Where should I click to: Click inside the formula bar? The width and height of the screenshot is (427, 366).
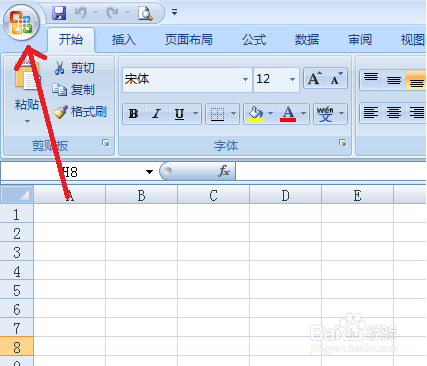click(x=331, y=171)
